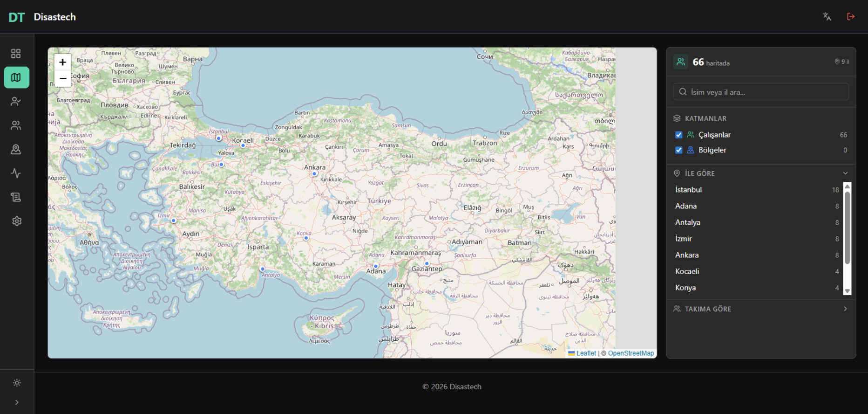Select İstanbul in the province list
The image size is (868, 414).
pyautogui.click(x=689, y=190)
